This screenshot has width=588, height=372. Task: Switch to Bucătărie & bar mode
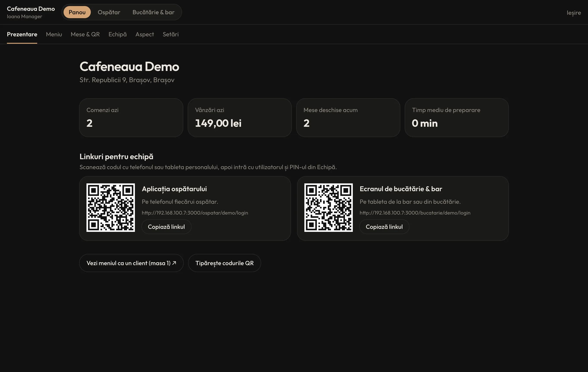point(153,12)
